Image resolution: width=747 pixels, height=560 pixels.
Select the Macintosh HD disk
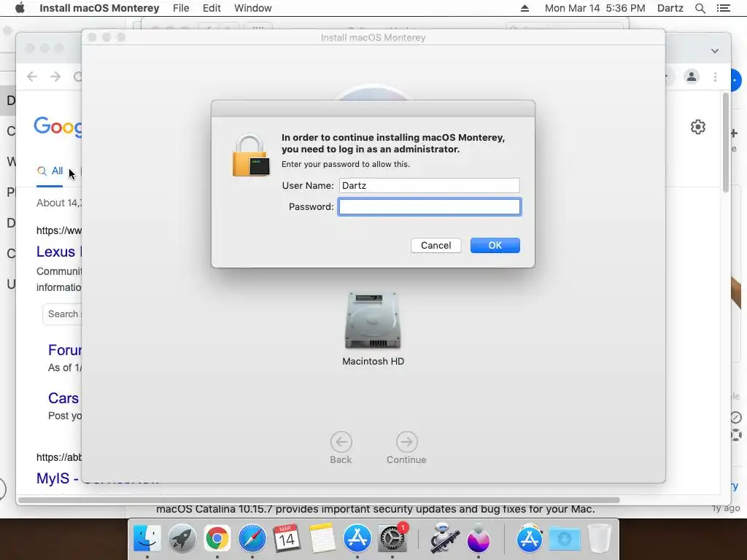(x=373, y=329)
